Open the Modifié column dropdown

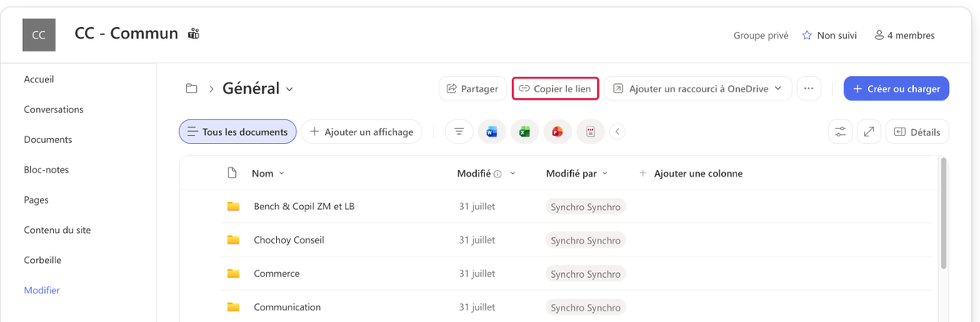pyautogui.click(x=513, y=173)
